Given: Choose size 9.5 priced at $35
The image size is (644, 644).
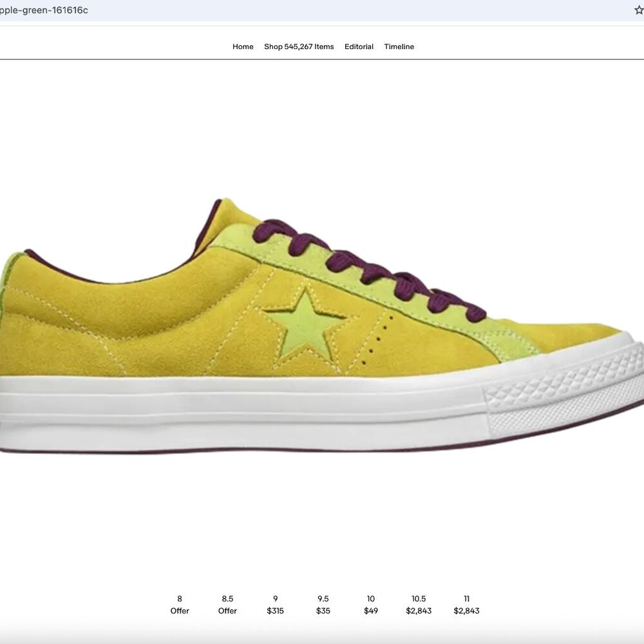Looking at the screenshot, I should tap(323, 605).
